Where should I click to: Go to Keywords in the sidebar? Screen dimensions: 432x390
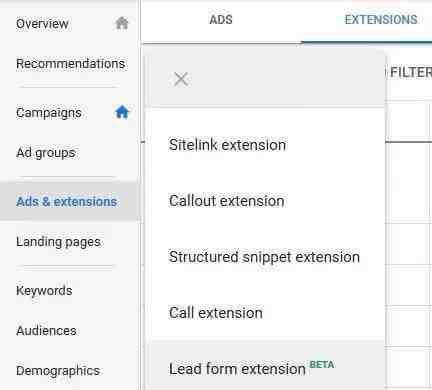point(44,291)
